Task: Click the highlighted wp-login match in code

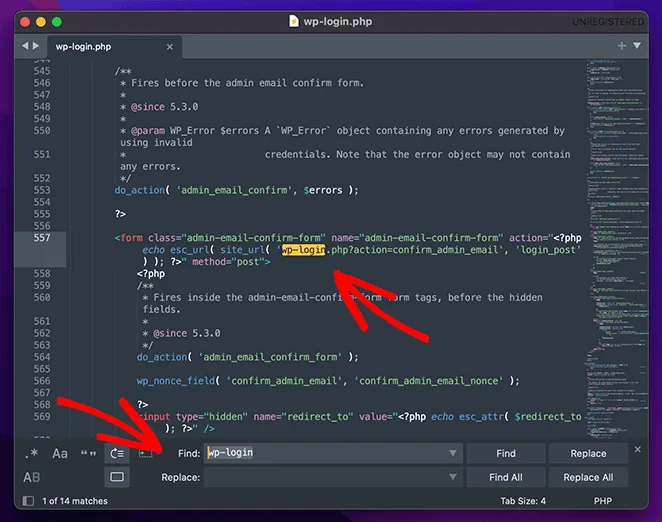Action: pyautogui.click(x=304, y=250)
